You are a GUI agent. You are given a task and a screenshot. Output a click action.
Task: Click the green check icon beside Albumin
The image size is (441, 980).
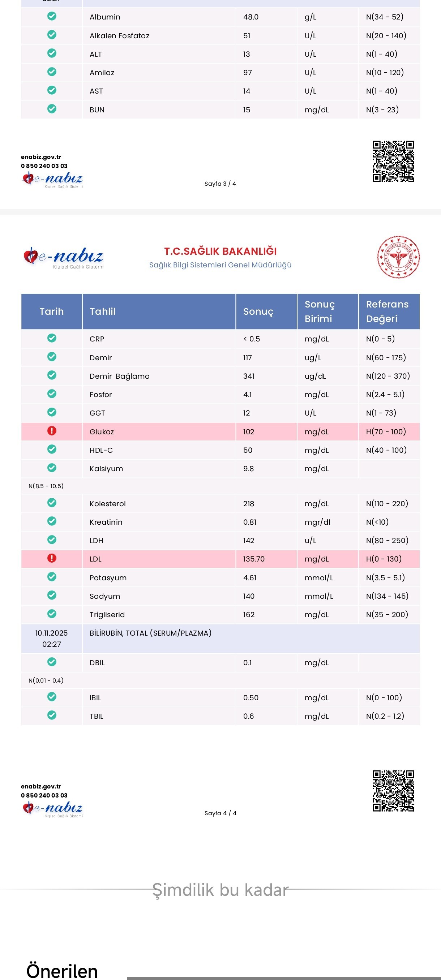click(x=52, y=16)
